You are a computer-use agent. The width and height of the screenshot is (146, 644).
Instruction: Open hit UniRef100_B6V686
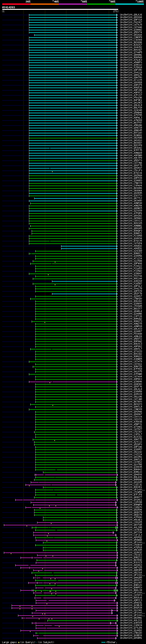(x=131, y=42)
